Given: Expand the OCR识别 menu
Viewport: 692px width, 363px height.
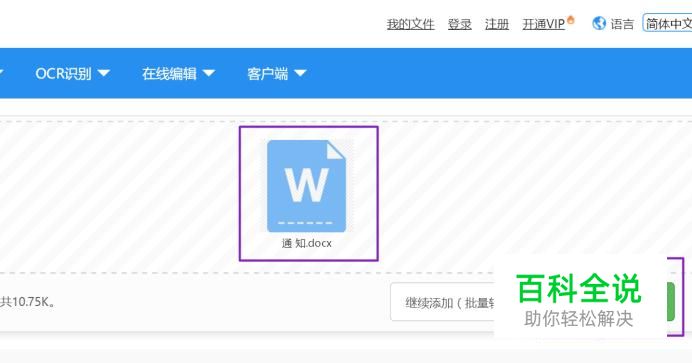Looking at the screenshot, I should click(x=72, y=73).
